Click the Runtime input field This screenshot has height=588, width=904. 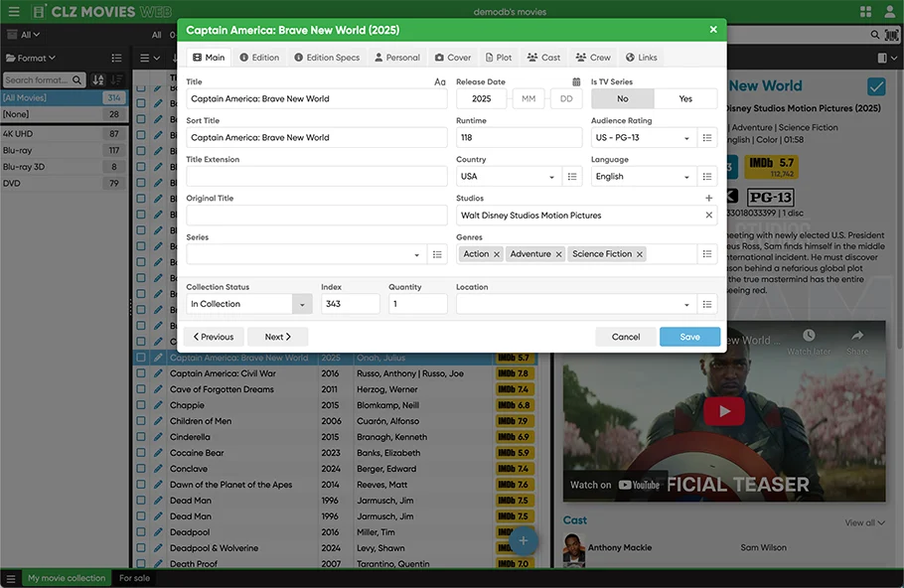pos(519,138)
